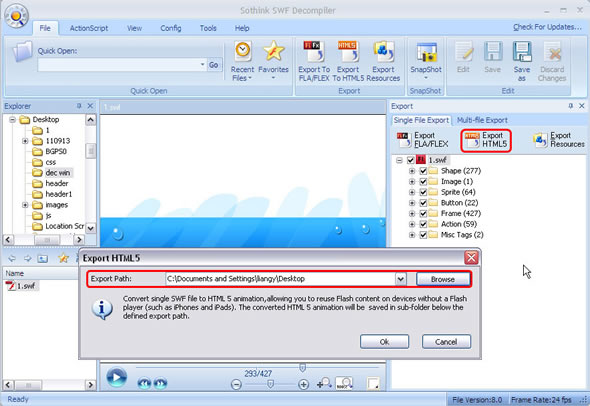The image size is (590, 406).
Task: Uncheck the Shape (277) checkbox
Action: [x=423, y=171]
